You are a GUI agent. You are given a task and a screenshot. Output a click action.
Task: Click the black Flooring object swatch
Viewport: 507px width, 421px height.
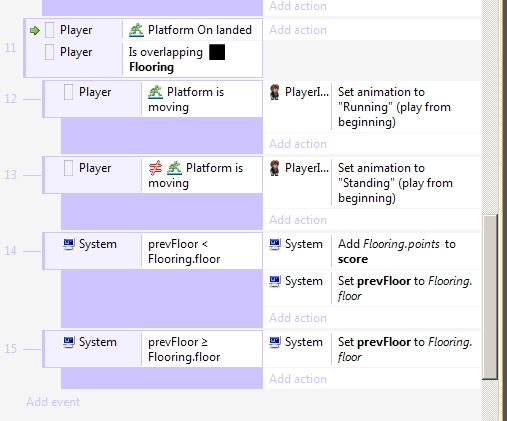click(x=217, y=52)
